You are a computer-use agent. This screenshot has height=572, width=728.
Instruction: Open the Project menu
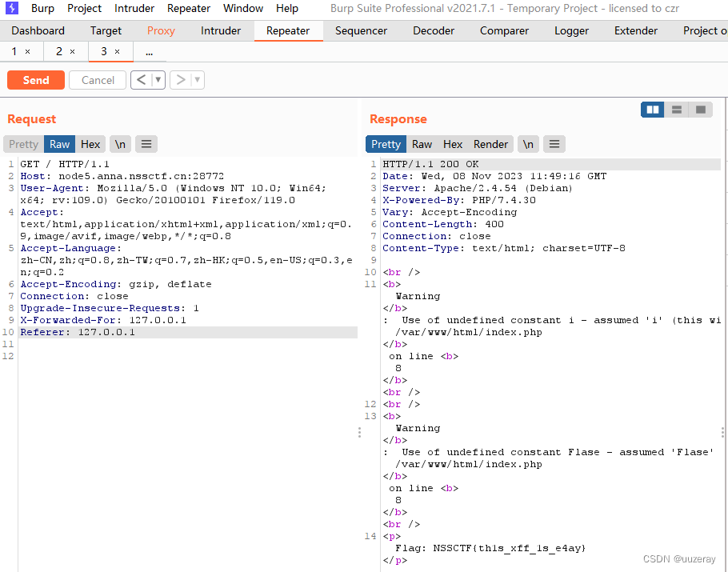[85, 8]
